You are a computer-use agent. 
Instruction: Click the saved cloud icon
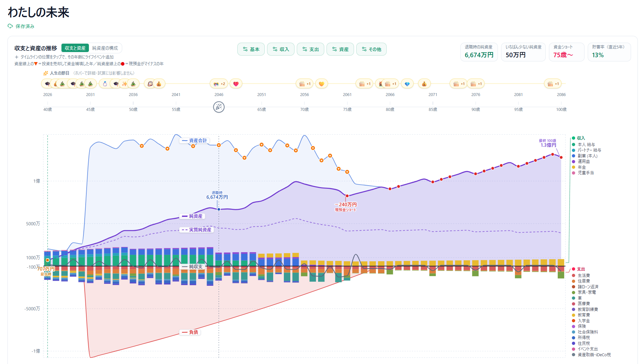tap(10, 26)
